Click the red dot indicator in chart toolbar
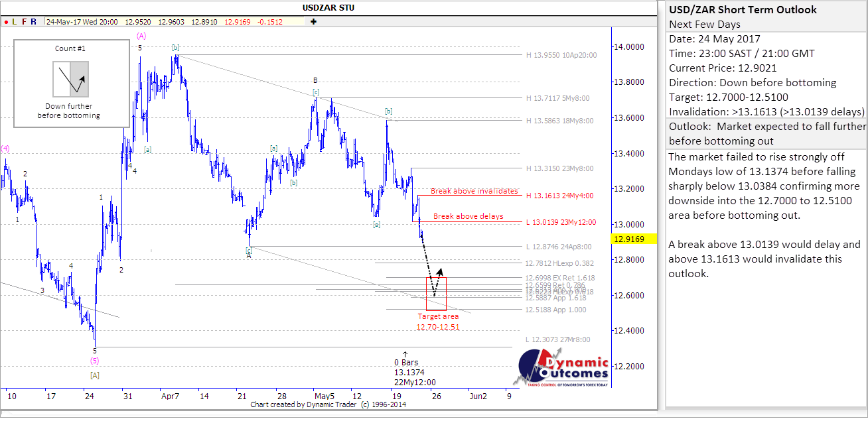This screenshot has height=427, width=868. 6,22
